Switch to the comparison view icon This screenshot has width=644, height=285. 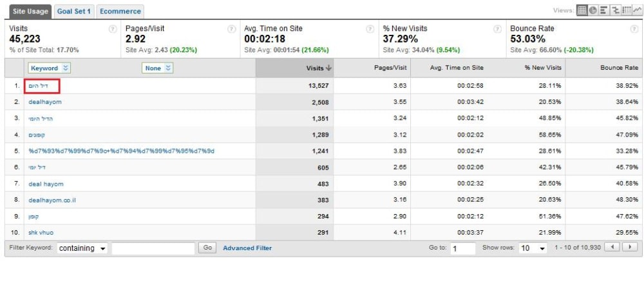[x=615, y=11]
